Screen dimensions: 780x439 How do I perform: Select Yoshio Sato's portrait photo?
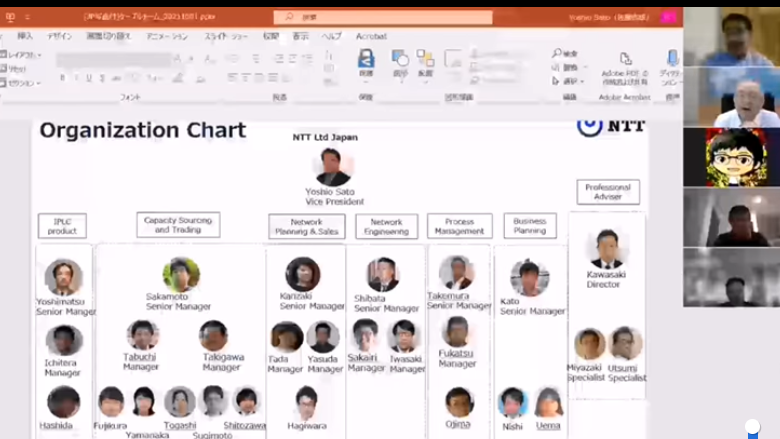point(333,166)
